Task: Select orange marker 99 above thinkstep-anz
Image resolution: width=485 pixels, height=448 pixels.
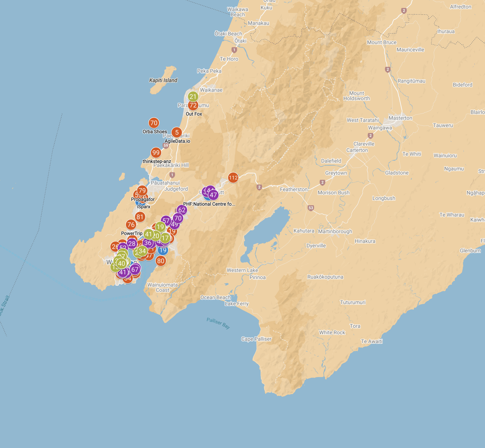Action: pyautogui.click(x=156, y=153)
